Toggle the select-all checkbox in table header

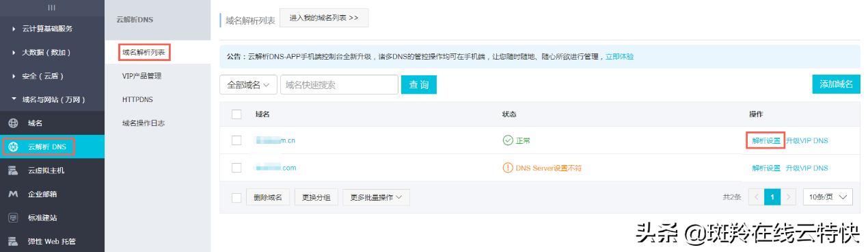(x=237, y=114)
